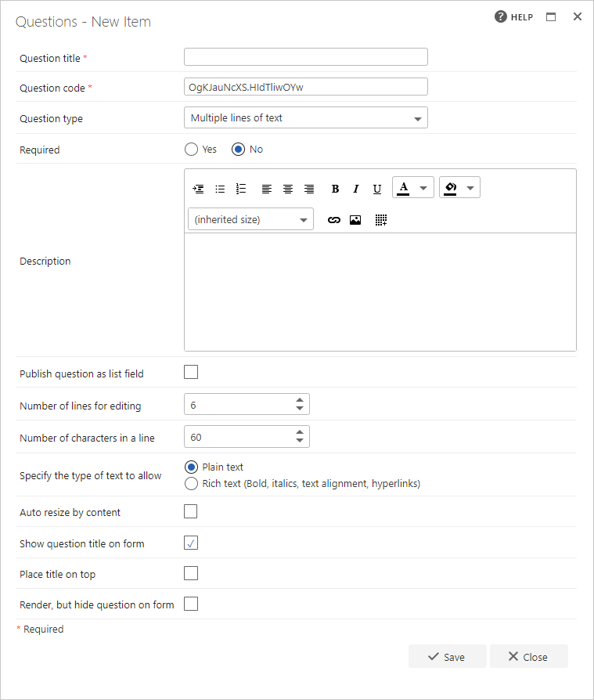Choose Rich text option
This screenshot has height=700, width=594.
191,483
